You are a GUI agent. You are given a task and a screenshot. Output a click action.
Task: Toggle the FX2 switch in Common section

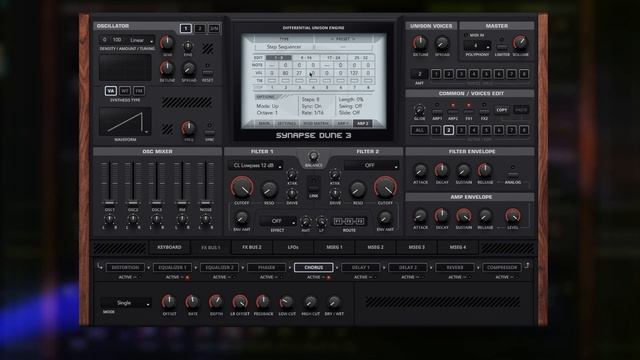(x=484, y=111)
